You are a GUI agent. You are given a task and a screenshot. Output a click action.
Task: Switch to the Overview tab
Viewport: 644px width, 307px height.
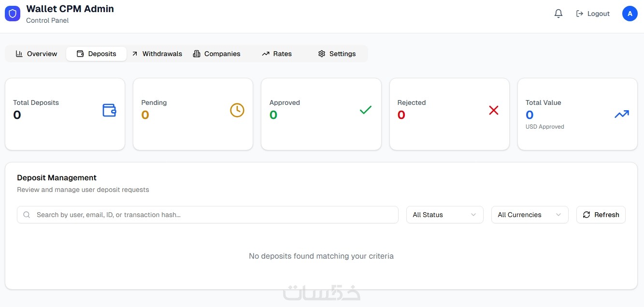[36, 54]
